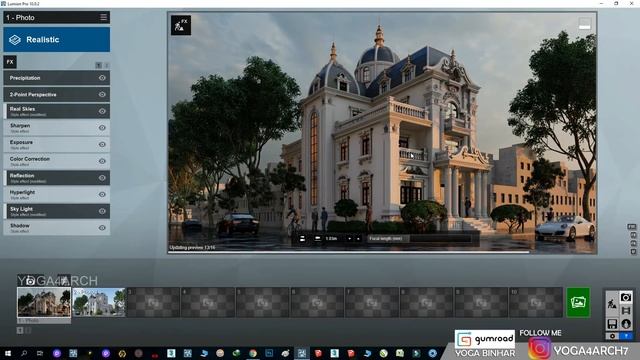640x360 pixels.
Task: Select the second photo thumbnail
Action: tap(99, 302)
